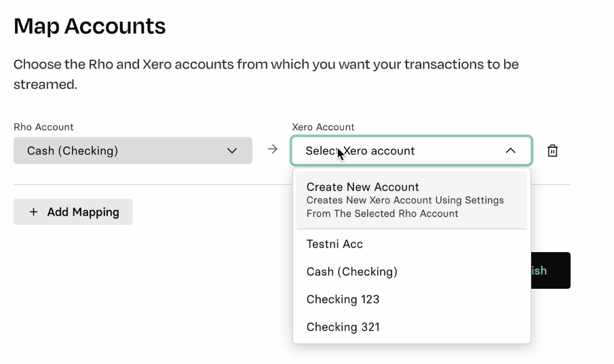Click the transactions streaming description paragraph
Image resolution: width=614 pixels, height=364 pixels.
[x=266, y=74]
